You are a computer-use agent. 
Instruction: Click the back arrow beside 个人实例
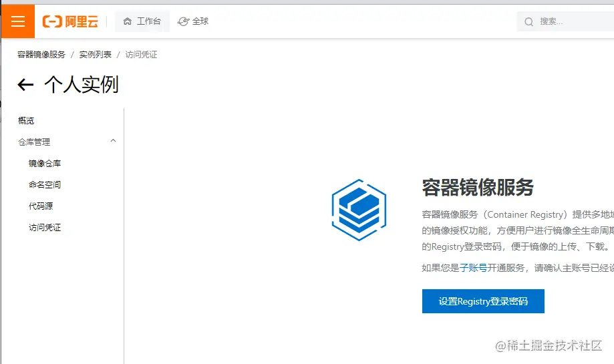pyautogui.click(x=26, y=85)
